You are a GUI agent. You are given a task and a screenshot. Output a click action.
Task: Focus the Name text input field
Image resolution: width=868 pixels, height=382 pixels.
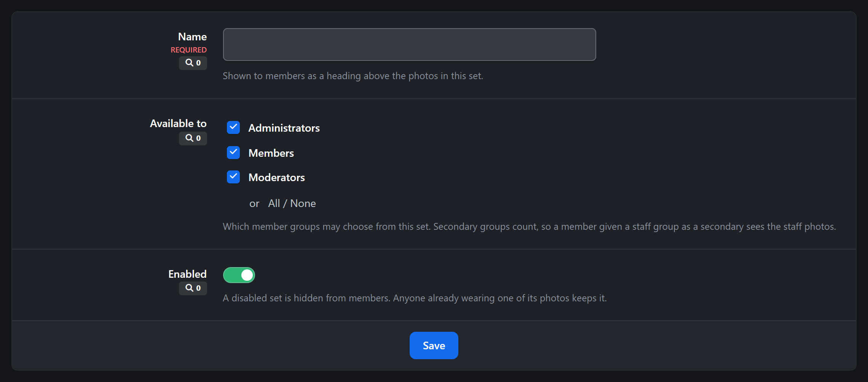point(409,45)
